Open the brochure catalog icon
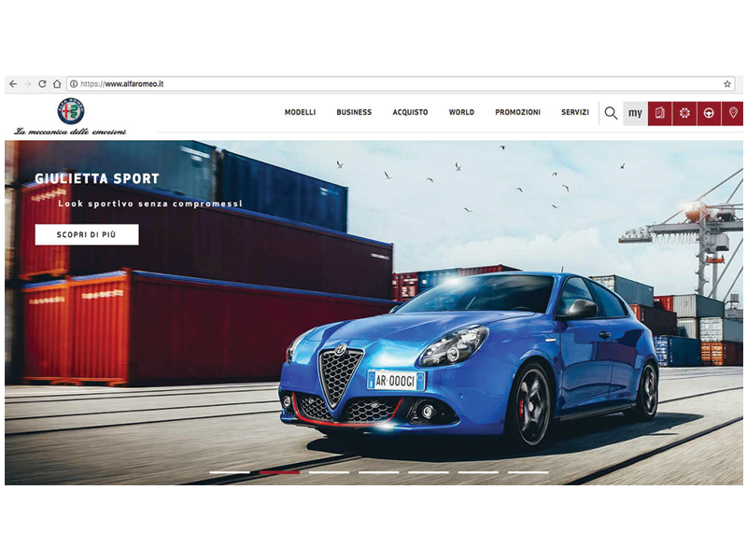747x560 pixels. 659,113
